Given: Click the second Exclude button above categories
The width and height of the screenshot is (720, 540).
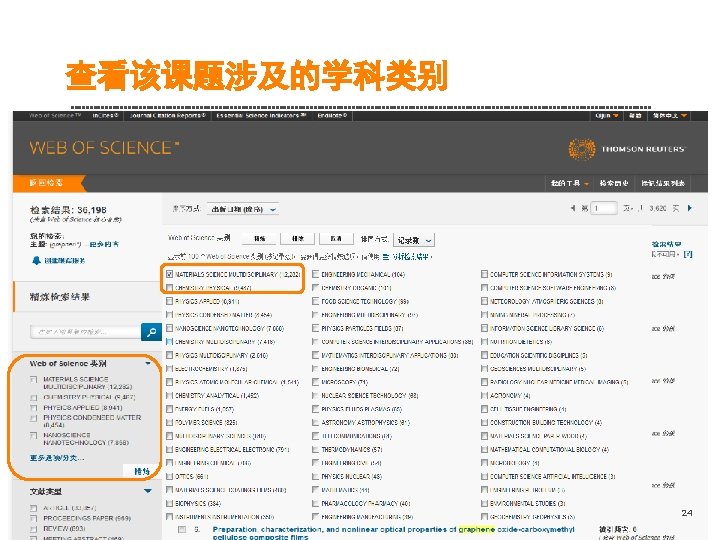Looking at the screenshot, I should click(x=298, y=239).
